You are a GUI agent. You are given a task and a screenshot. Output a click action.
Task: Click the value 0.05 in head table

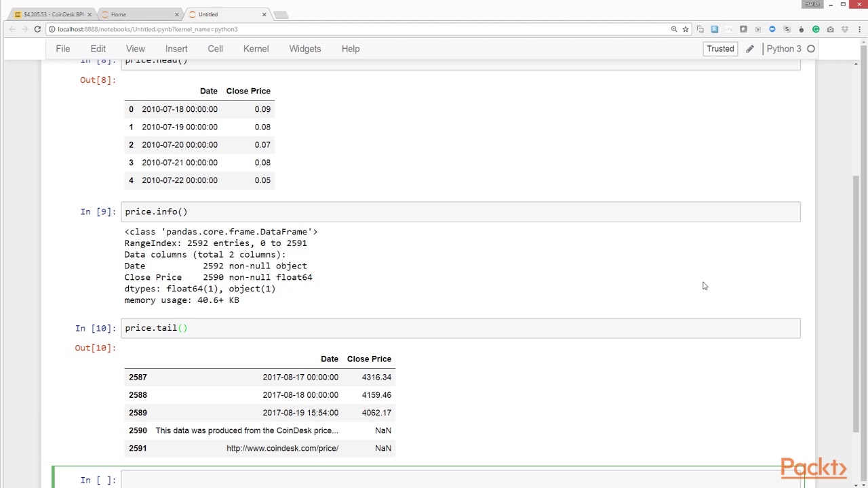point(262,180)
